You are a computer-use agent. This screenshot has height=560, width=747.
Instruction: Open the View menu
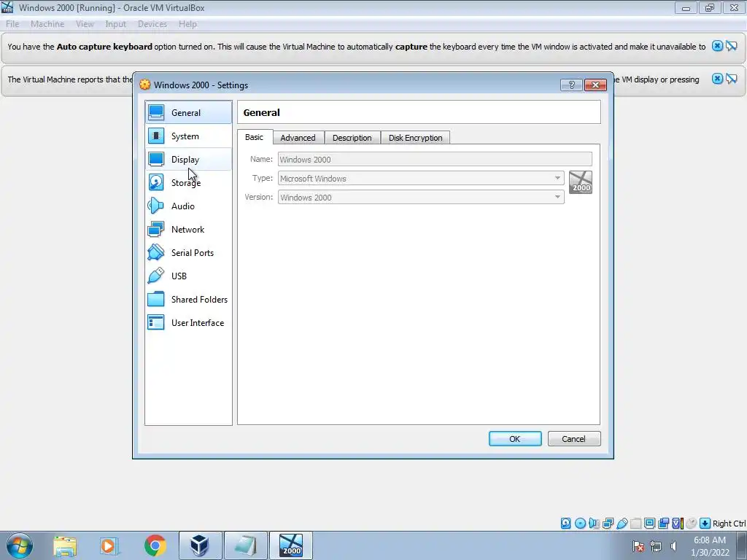point(85,24)
